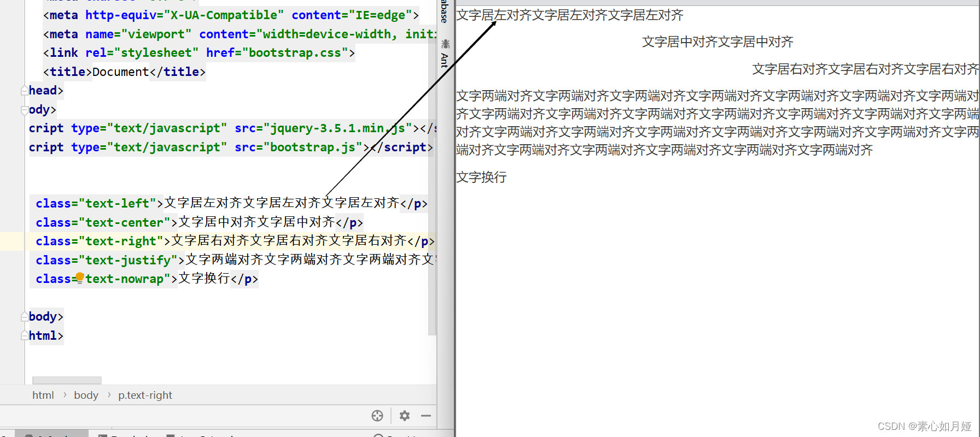Open the gear settings in the bottom panel

(x=405, y=416)
